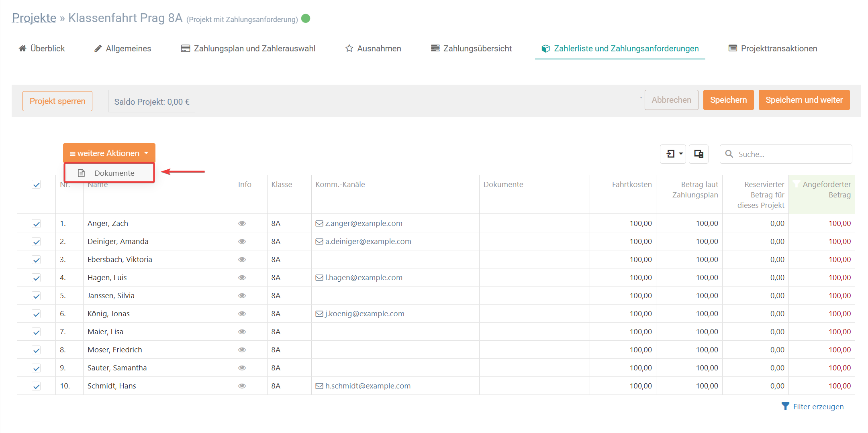Deselect the row checkbox for Maier, Lisa
Image resolution: width=868 pixels, height=433 pixels.
tap(37, 332)
